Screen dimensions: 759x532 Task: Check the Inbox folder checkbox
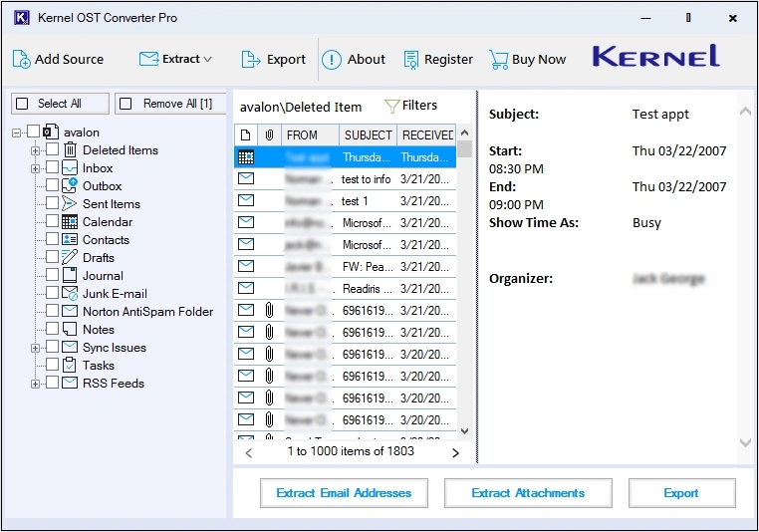[x=52, y=168]
